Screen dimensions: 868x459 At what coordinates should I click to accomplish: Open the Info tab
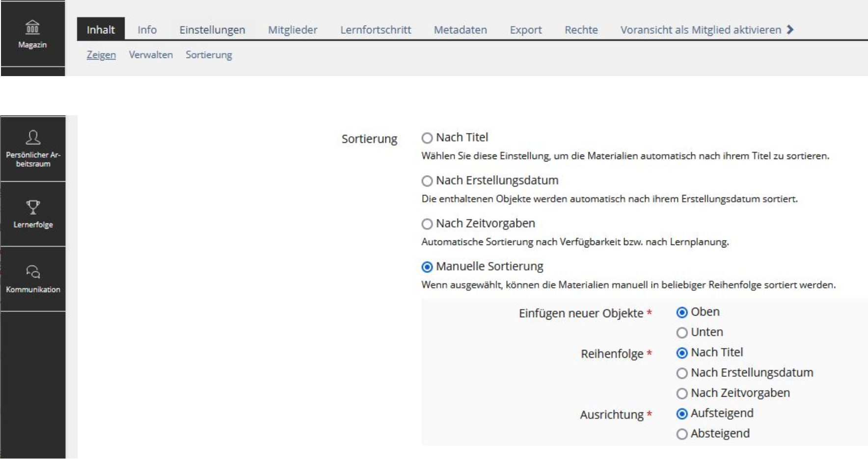click(x=147, y=29)
